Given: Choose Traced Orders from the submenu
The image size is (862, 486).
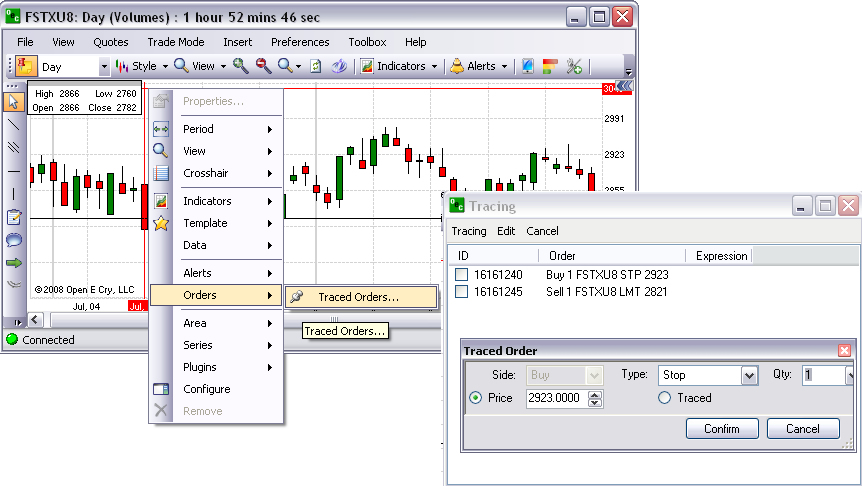Looking at the screenshot, I should tap(358, 297).
